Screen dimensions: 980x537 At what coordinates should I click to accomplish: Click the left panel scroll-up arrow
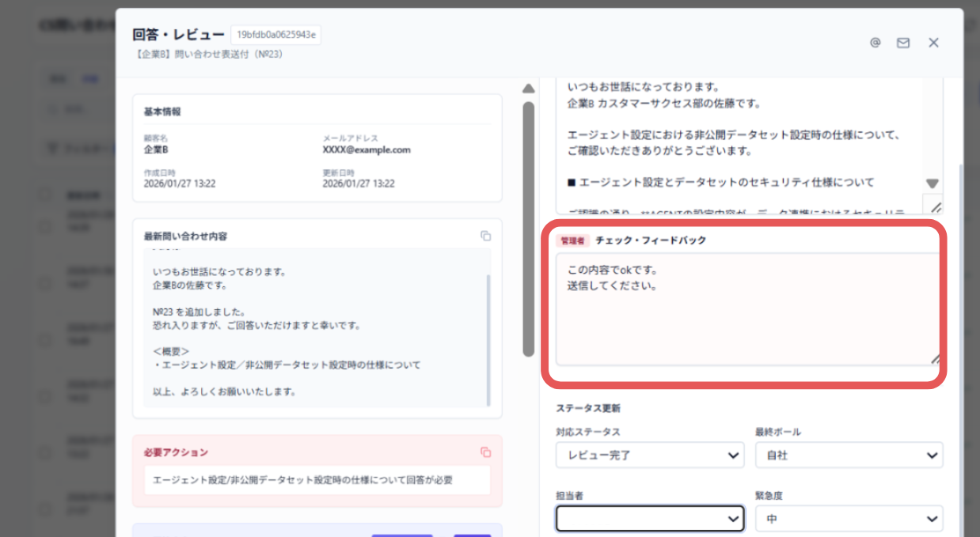pos(529,89)
